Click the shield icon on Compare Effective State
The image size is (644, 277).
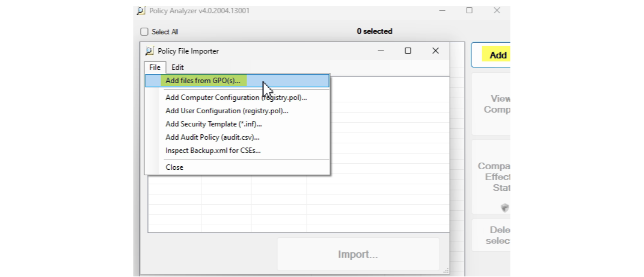[x=505, y=208]
